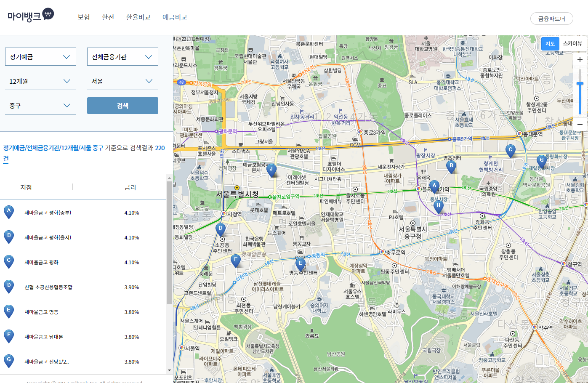Open the 새마을금고 평화(중부) branch row

pyautogui.click(x=83, y=213)
